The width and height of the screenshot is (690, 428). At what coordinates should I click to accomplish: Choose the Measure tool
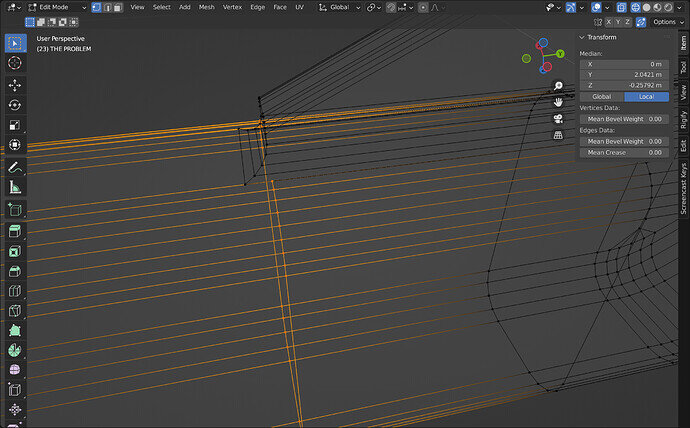coord(15,187)
